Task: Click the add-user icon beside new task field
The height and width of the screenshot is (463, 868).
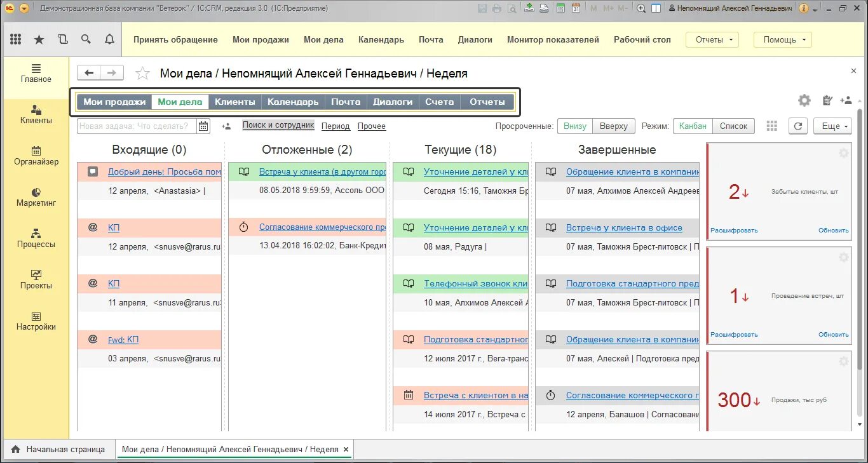Action: point(226,126)
